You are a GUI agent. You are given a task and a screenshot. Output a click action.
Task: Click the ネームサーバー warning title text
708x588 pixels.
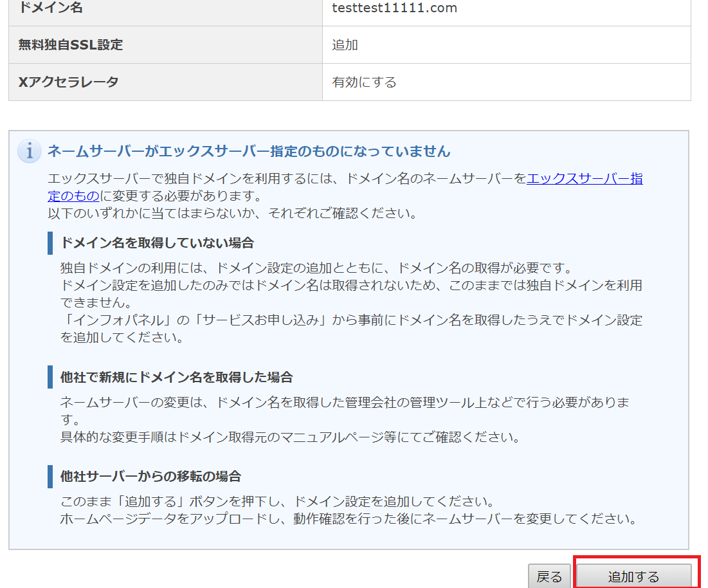(x=248, y=152)
